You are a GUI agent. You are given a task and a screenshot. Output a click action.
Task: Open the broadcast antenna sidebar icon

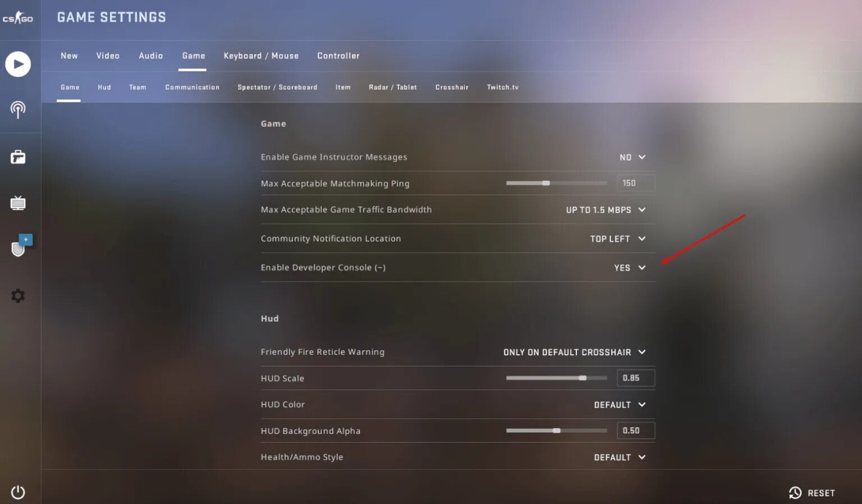[18, 109]
